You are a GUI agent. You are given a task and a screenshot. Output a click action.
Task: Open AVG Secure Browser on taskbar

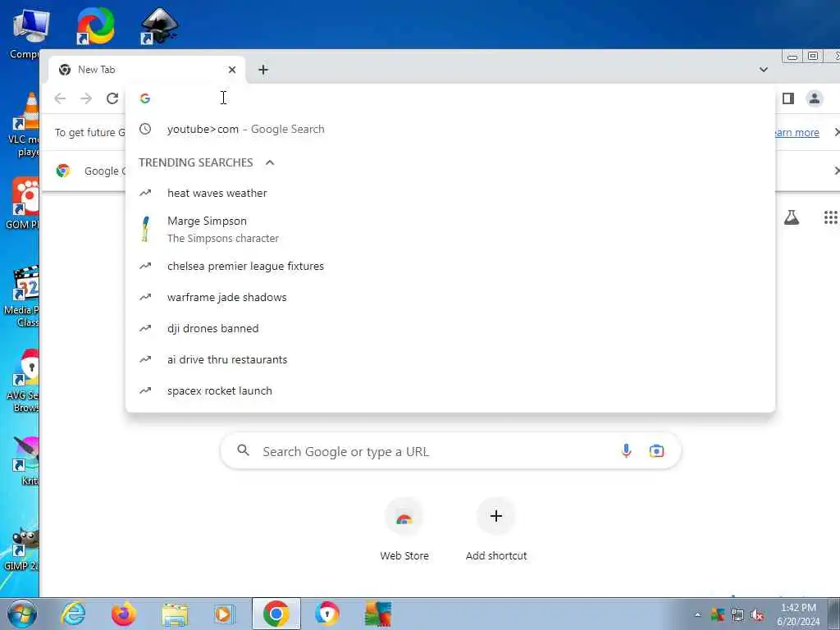[x=326, y=614]
